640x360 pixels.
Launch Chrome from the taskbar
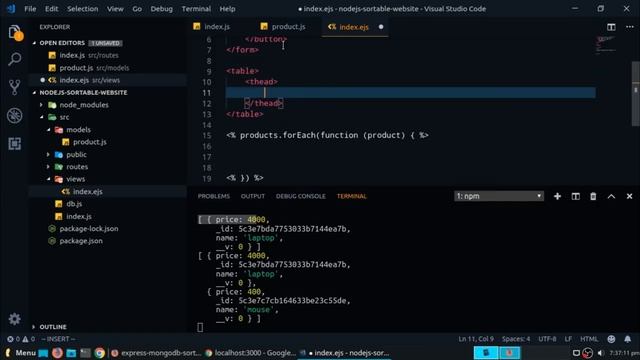pos(99,353)
